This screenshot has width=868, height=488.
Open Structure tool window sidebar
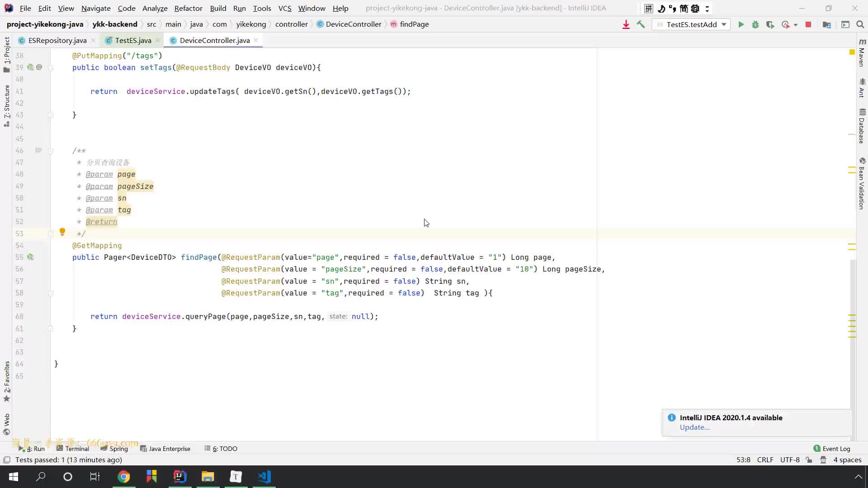click(7, 106)
